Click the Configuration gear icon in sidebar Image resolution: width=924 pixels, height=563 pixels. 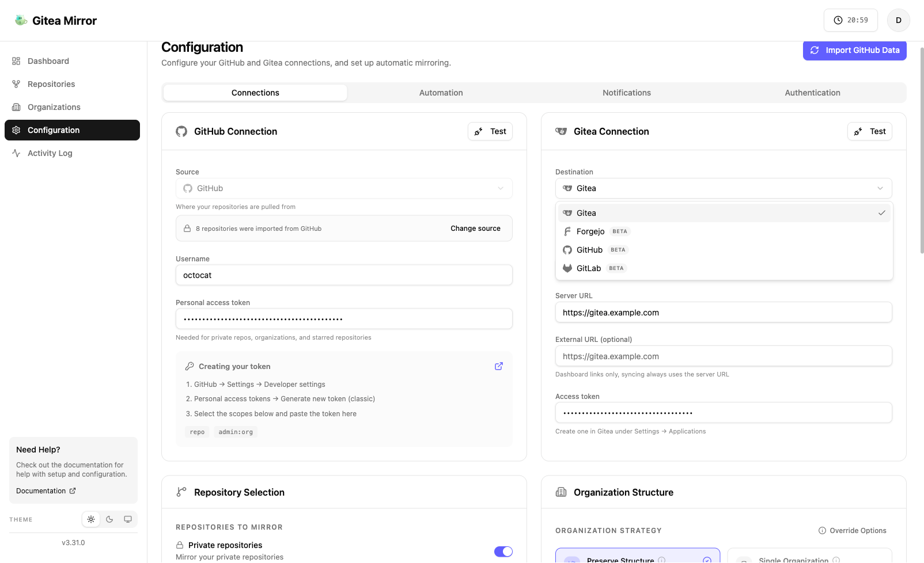click(16, 130)
